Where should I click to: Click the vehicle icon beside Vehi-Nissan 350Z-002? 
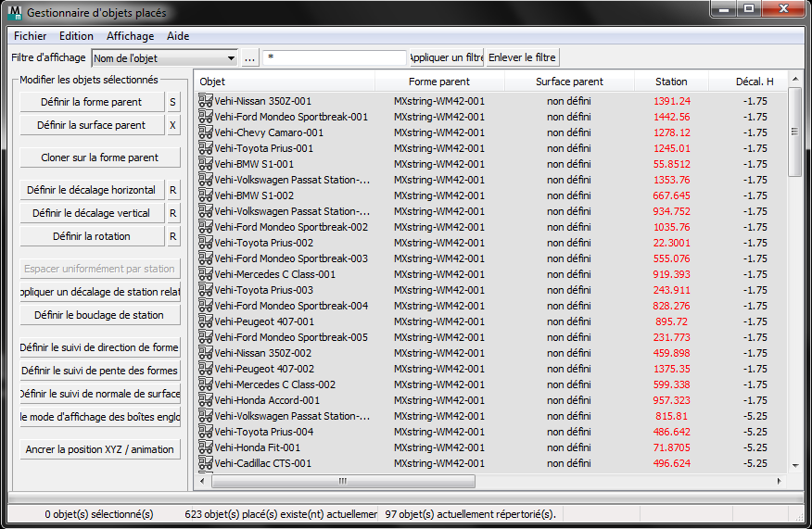pyautogui.click(x=206, y=352)
